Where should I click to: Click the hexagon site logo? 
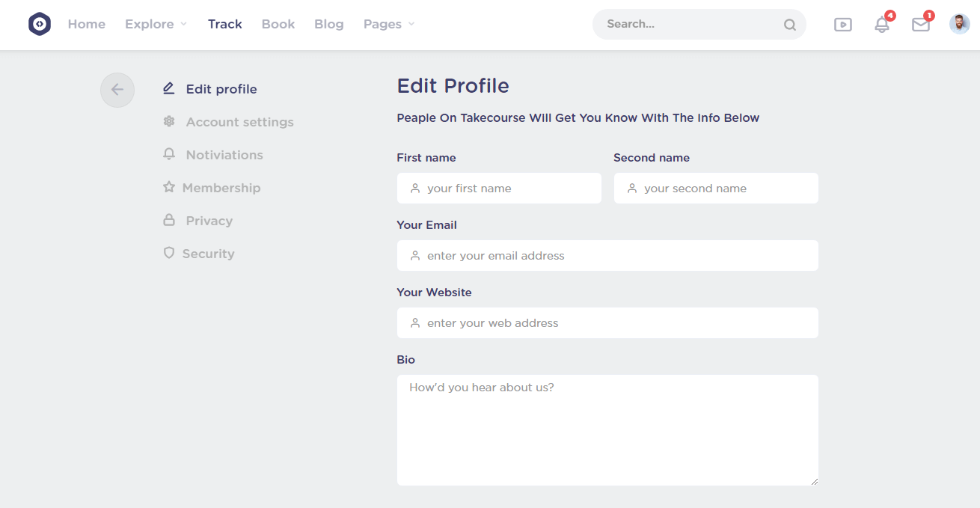(x=40, y=24)
